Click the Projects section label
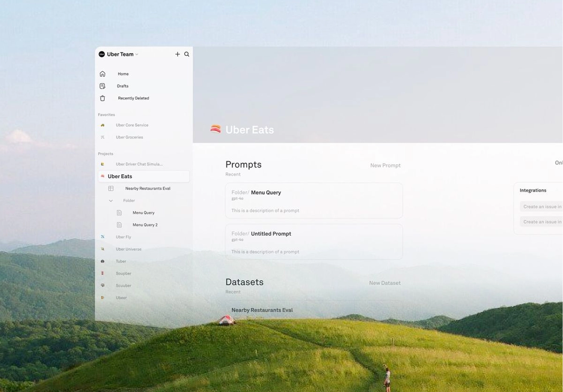563x392 pixels. click(x=106, y=154)
